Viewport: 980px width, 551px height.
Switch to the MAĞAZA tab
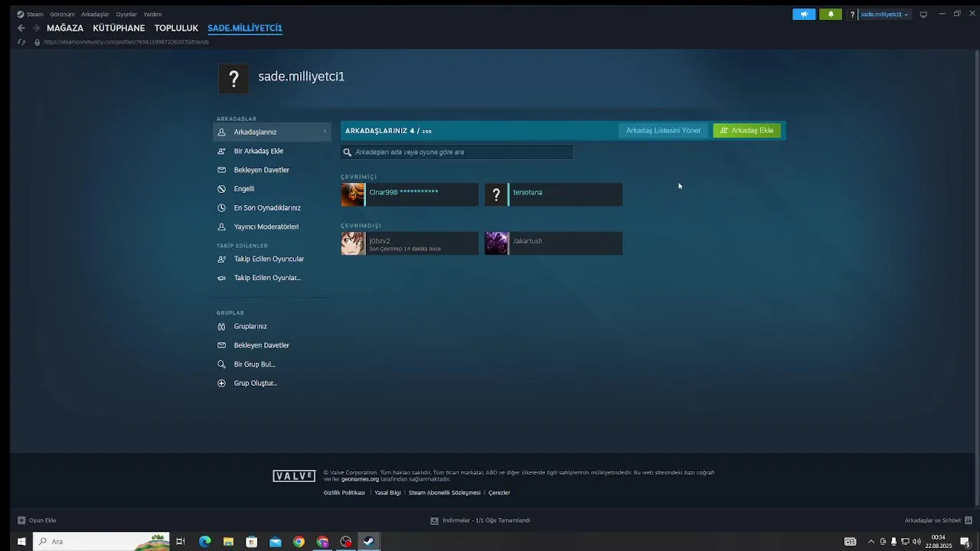(65, 28)
